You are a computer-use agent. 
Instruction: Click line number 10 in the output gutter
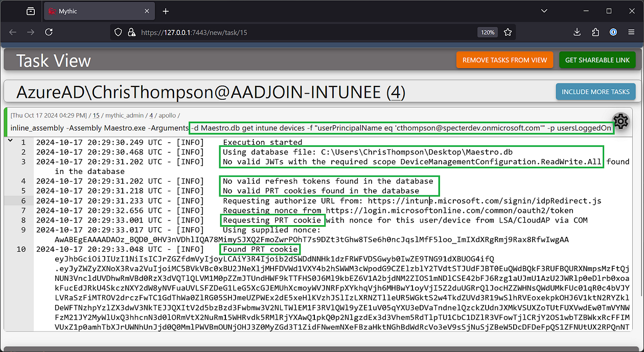[21, 249]
